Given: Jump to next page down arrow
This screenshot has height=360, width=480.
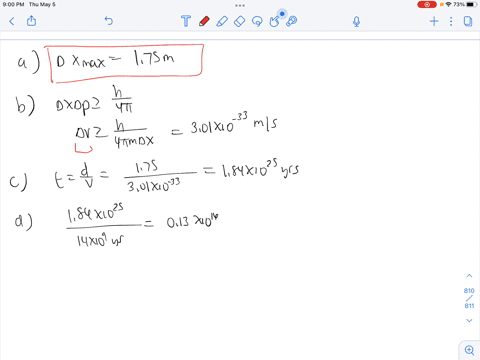Looking at the screenshot, I should (469, 320).
